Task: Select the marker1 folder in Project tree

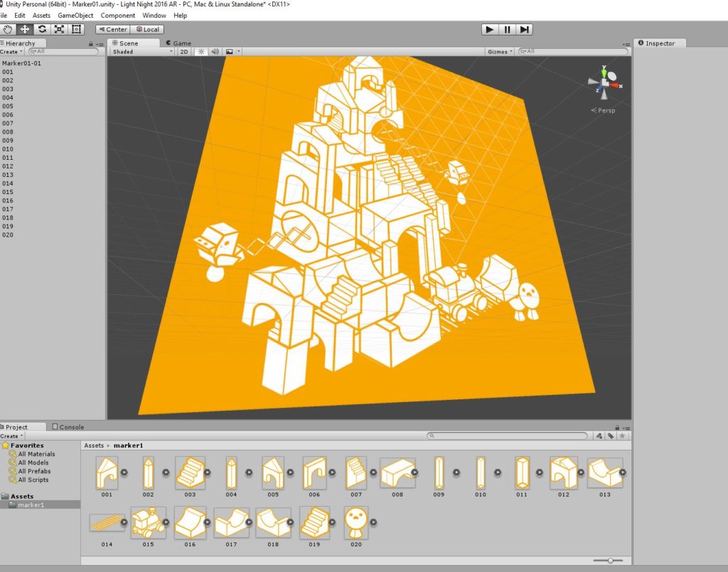Action: coord(31,504)
